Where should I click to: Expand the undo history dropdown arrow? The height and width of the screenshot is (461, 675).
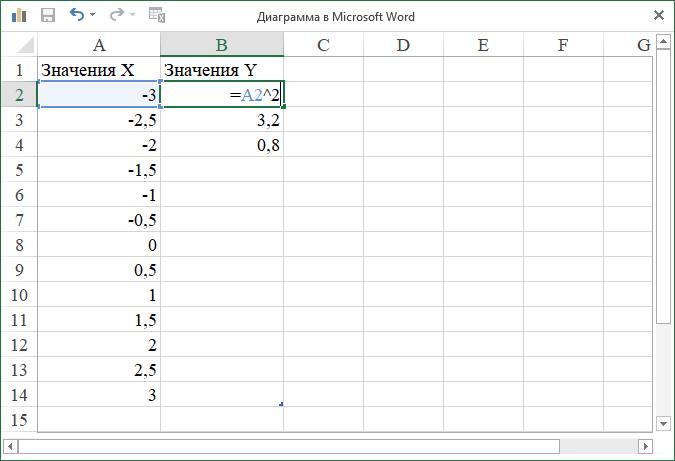[93, 15]
